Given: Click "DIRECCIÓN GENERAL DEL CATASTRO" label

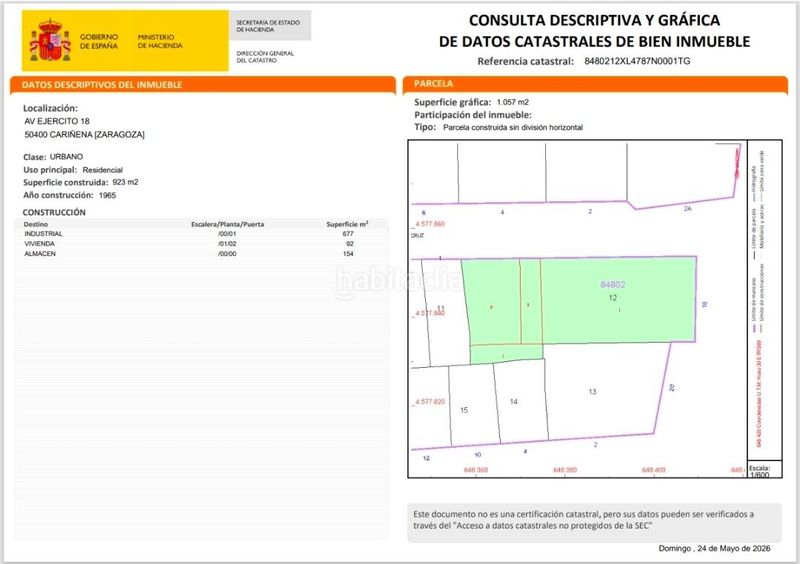Looking at the screenshot, I should click(265, 57).
